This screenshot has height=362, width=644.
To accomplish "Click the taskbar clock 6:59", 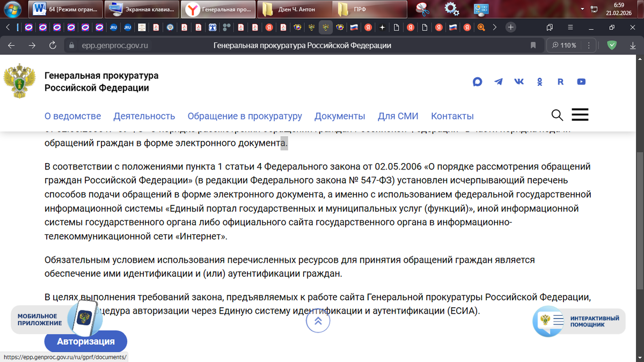I will tap(619, 9).
